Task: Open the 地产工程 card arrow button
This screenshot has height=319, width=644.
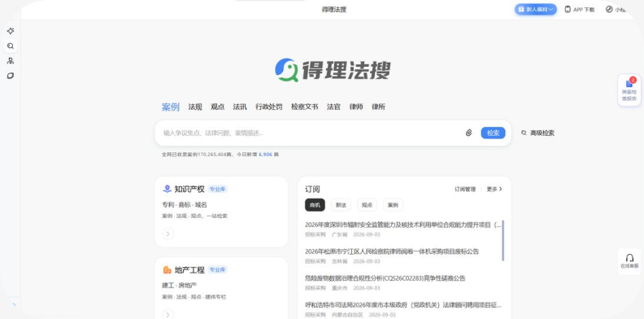Action: 168,314
